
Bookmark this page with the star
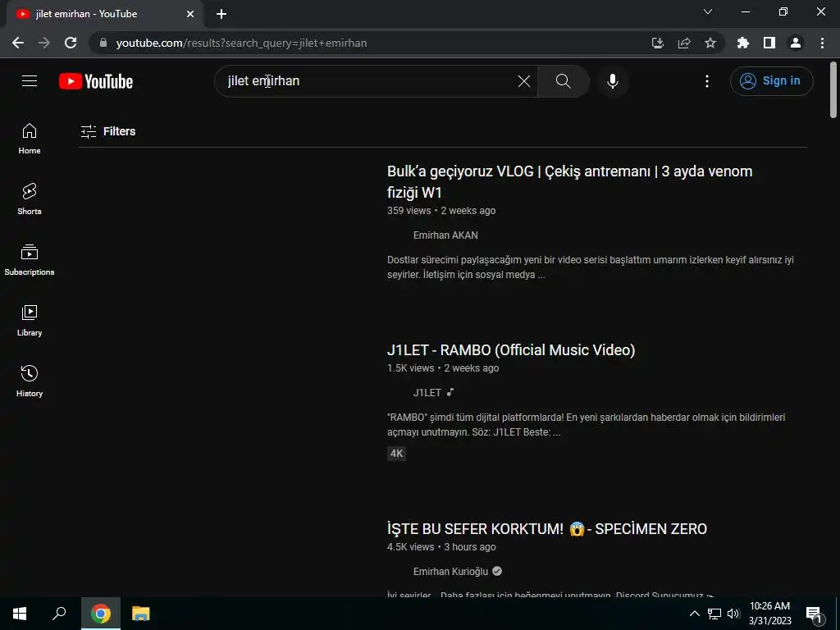(710, 43)
